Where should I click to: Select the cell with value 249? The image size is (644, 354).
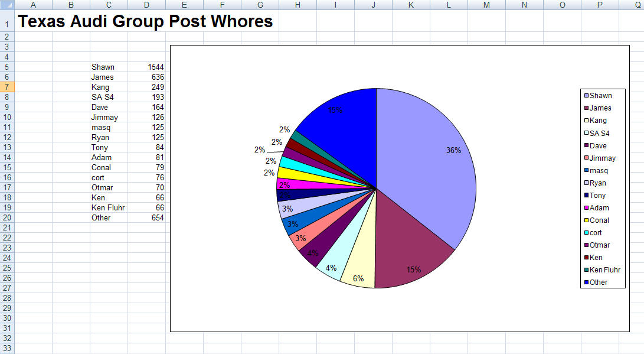[x=146, y=87]
